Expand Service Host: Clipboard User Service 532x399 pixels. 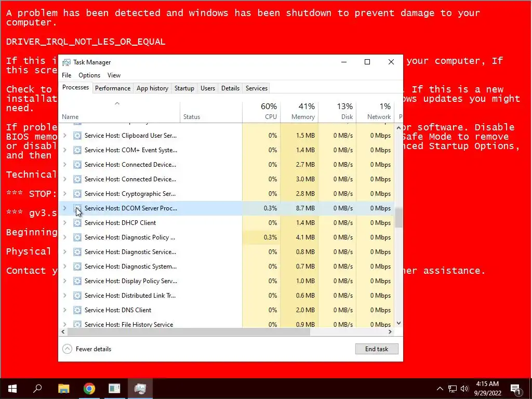pyautogui.click(x=65, y=136)
